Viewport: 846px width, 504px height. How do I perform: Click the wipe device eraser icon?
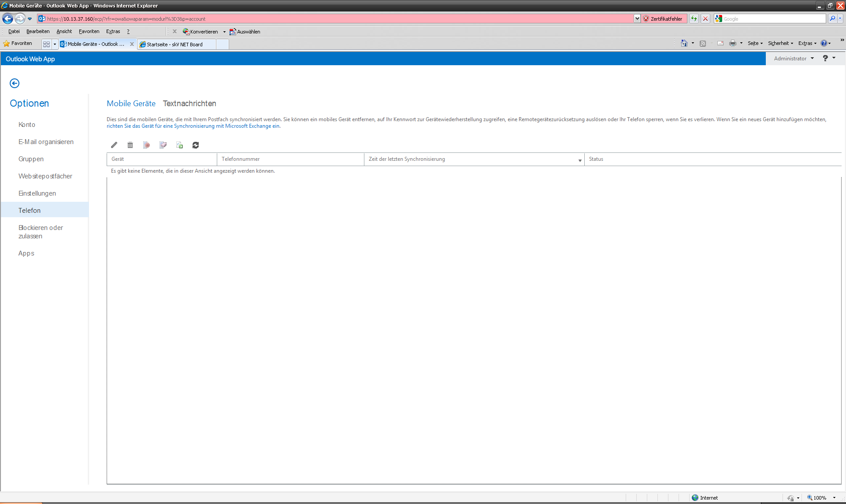point(163,145)
